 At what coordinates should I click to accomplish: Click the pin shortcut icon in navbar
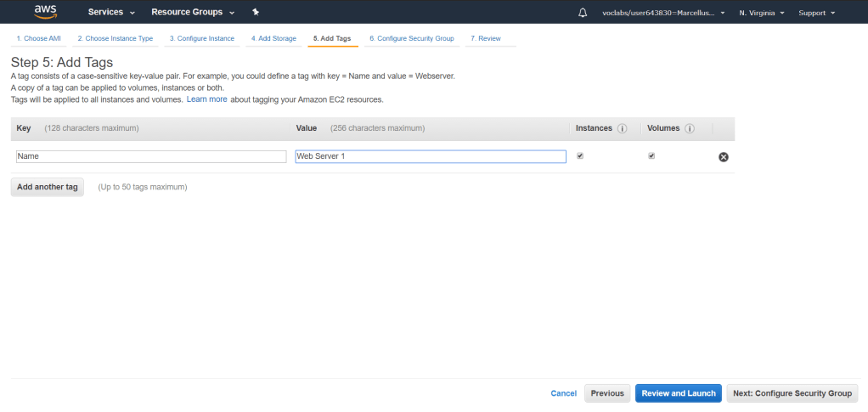[256, 13]
